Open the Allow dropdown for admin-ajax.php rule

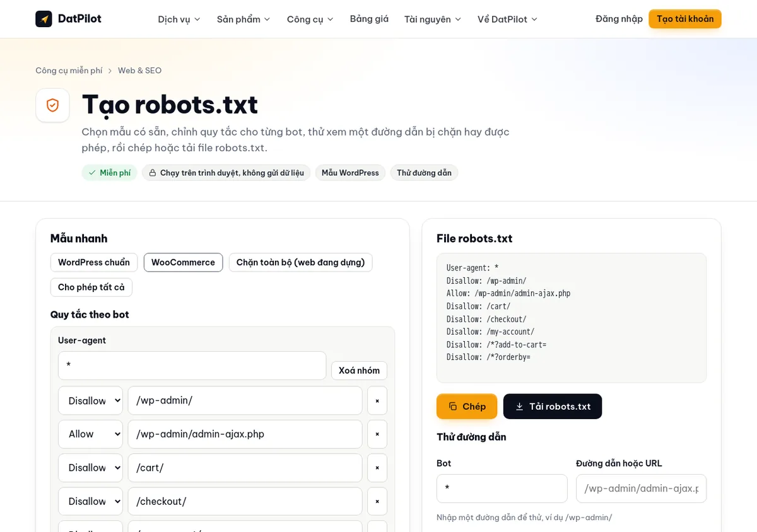tap(90, 434)
